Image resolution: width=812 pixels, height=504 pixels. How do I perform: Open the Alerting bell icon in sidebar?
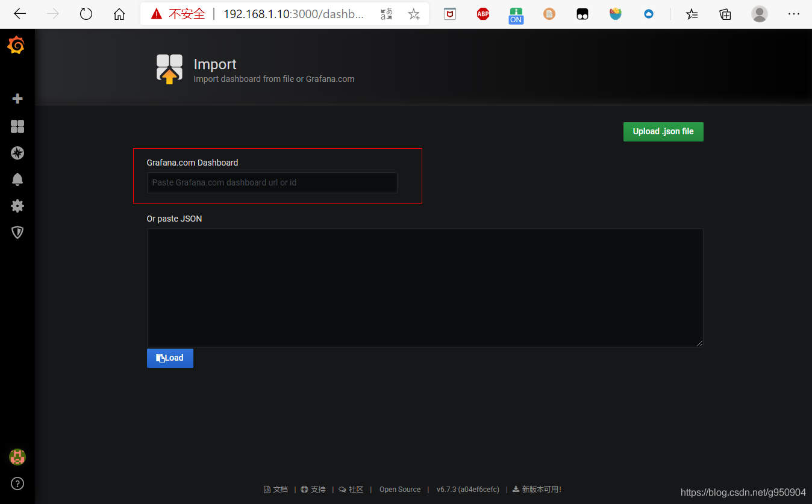(17, 179)
